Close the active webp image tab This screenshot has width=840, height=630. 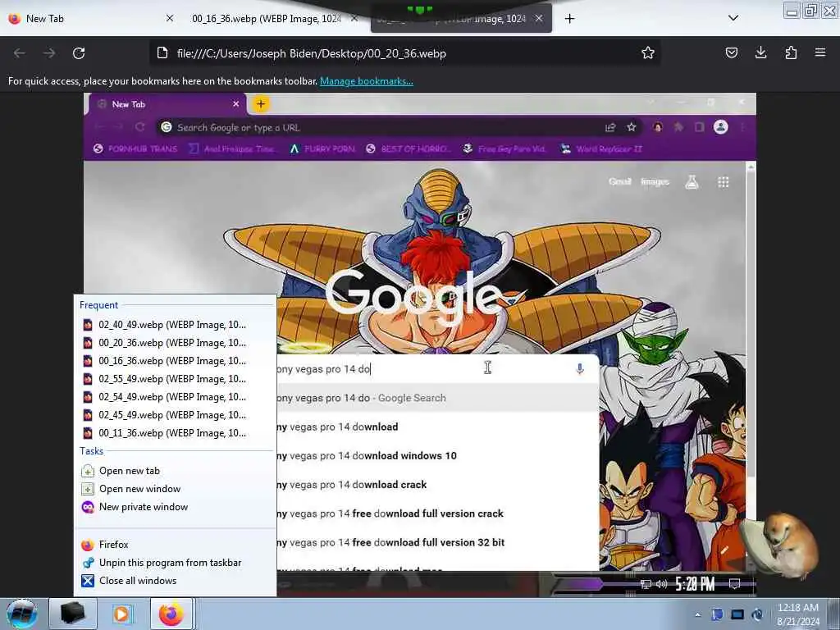click(539, 18)
